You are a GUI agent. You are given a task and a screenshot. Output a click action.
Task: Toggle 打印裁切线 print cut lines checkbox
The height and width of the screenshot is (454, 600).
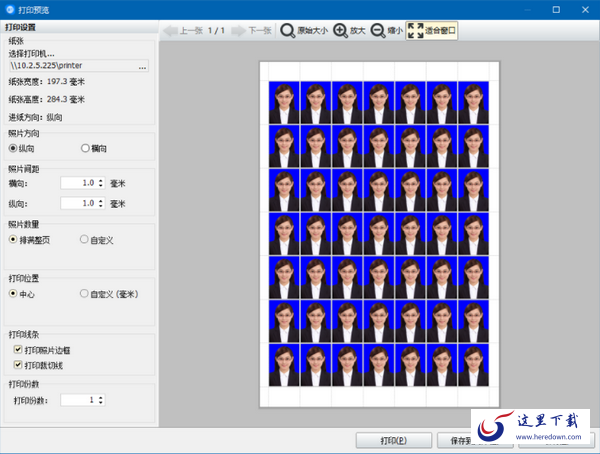pyautogui.click(x=18, y=365)
